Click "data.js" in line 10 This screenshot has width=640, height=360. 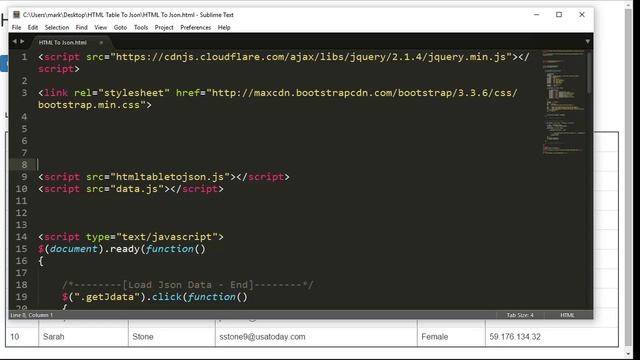click(137, 189)
